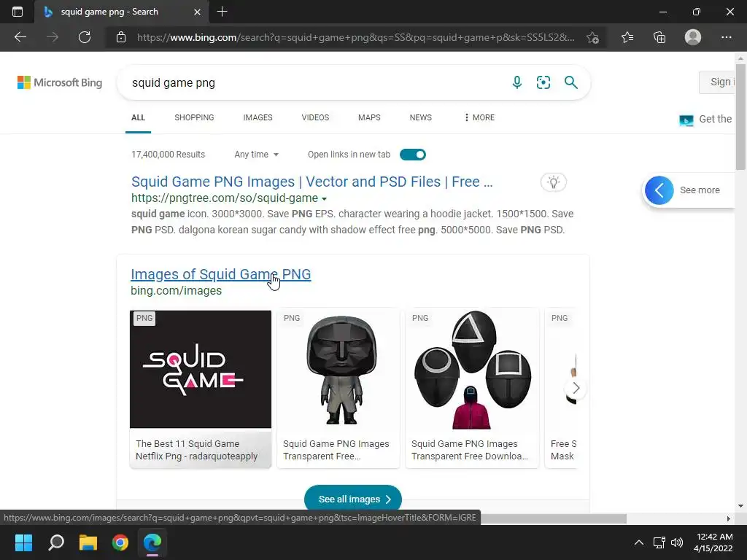Open the taskbar clock and date
The image size is (747, 560).
point(713,542)
